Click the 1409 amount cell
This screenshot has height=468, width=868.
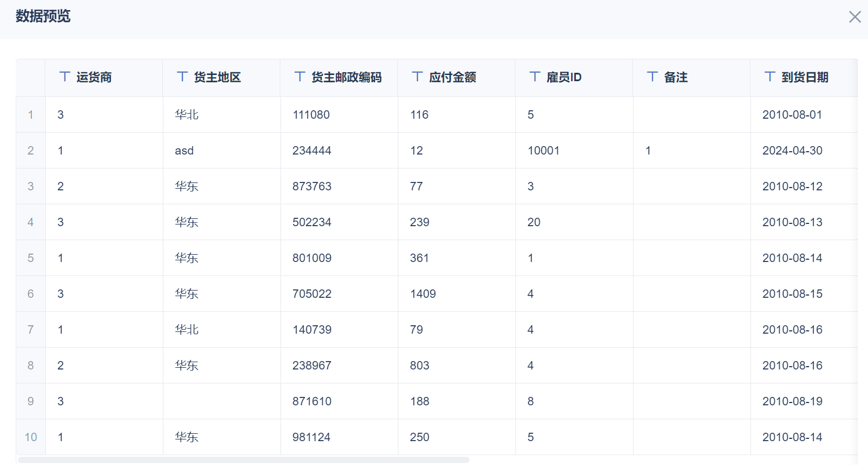pyautogui.click(x=423, y=294)
